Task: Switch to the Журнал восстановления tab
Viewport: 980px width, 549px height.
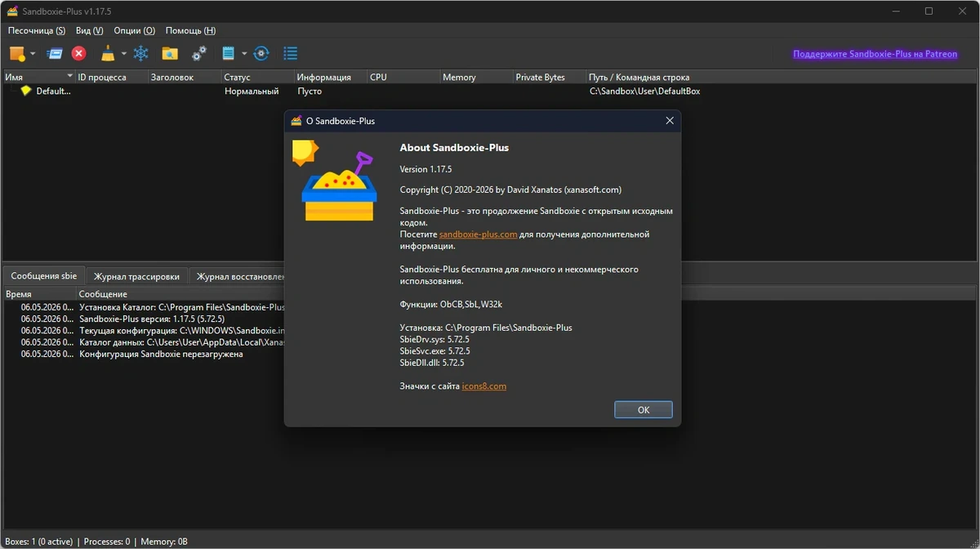Action: tap(238, 276)
